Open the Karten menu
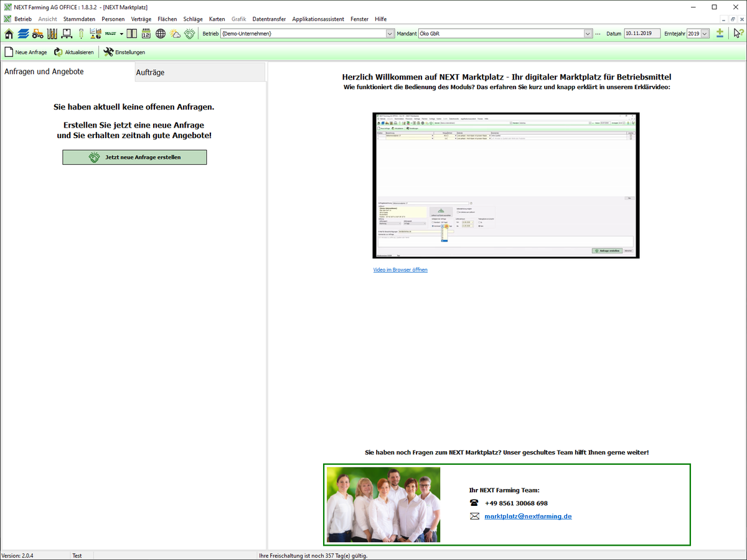This screenshot has height=560, width=747. point(217,19)
